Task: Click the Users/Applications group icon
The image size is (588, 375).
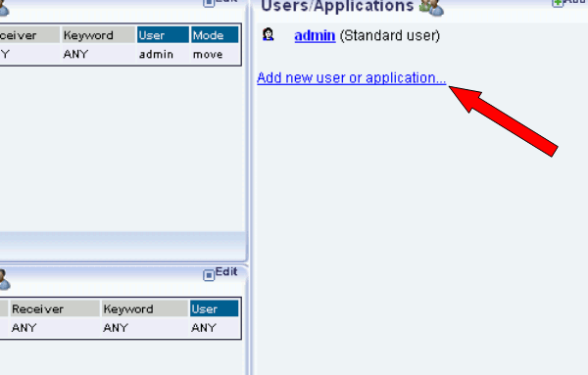Action: pyautogui.click(x=431, y=8)
